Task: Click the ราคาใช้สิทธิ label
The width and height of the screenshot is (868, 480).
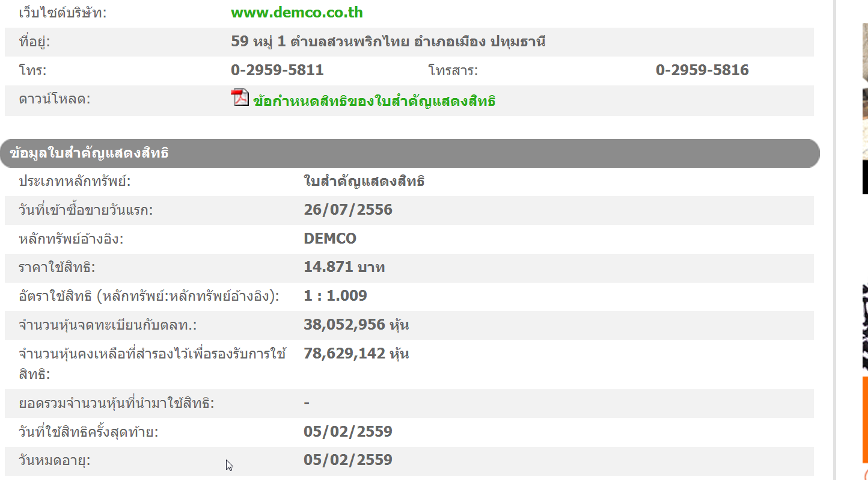Action: (x=57, y=268)
